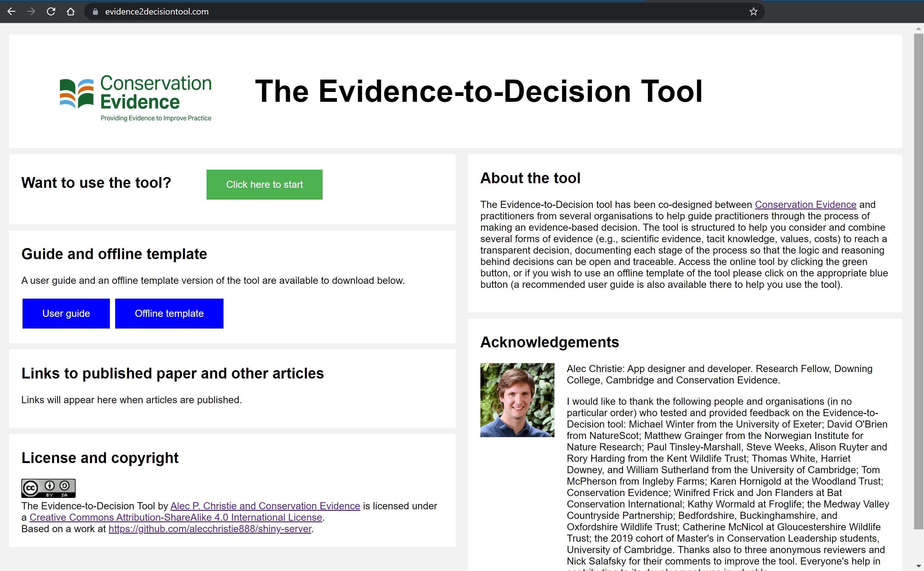Open the Creative Commons Attribution-ShareAlike 4.0 license link

point(176,517)
